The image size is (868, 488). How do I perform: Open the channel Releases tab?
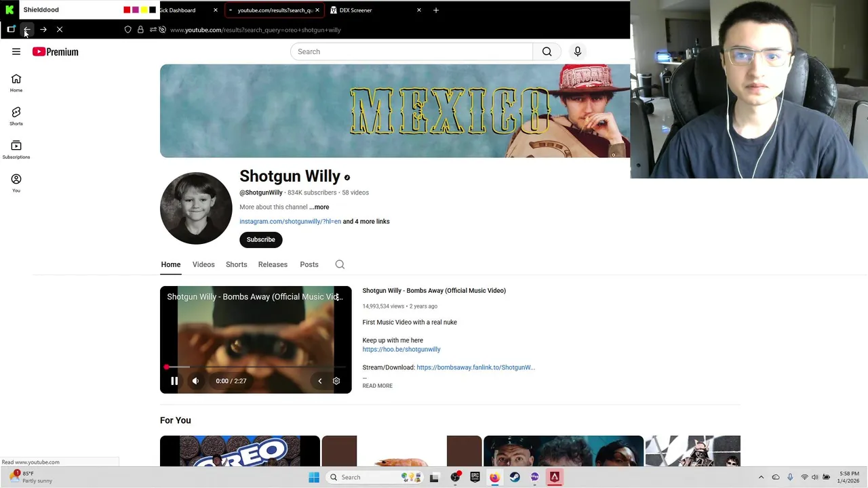[x=273, y=264]
